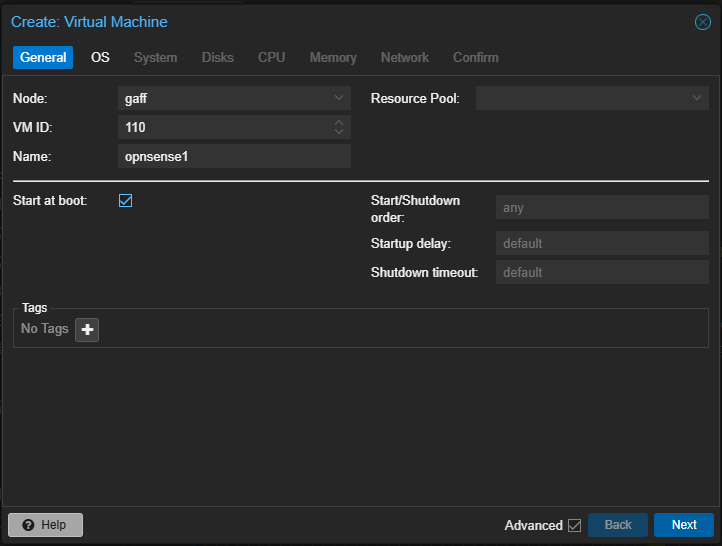Toggle the Start at boot checkbox
Screen dimensions: 722x546
coord(126,200)
